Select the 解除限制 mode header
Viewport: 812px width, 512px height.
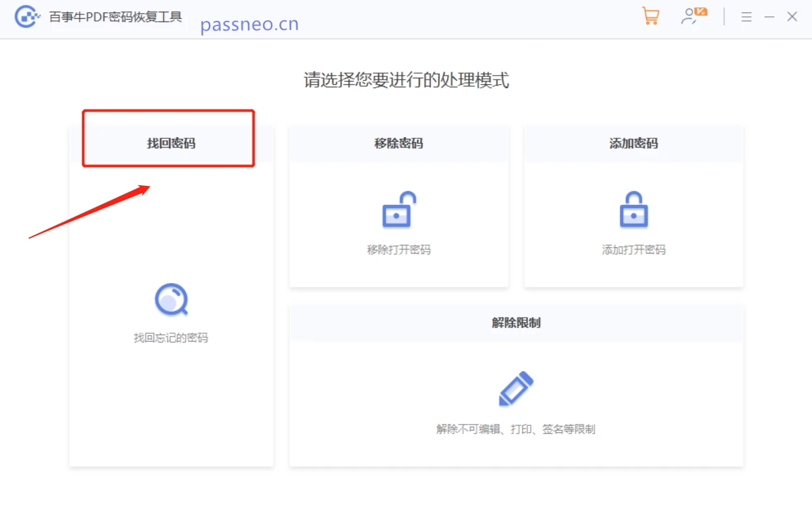(x=516, y=323)
